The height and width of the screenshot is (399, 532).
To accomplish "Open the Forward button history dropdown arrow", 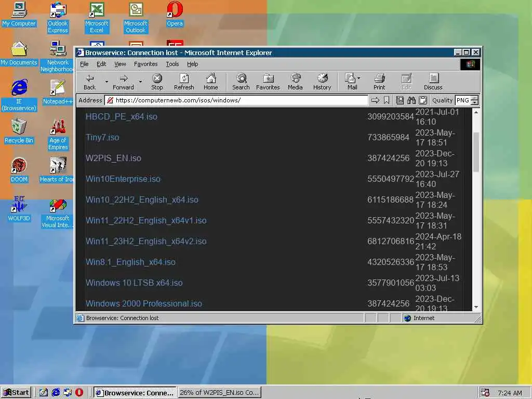I will click(x=140, y=82).
